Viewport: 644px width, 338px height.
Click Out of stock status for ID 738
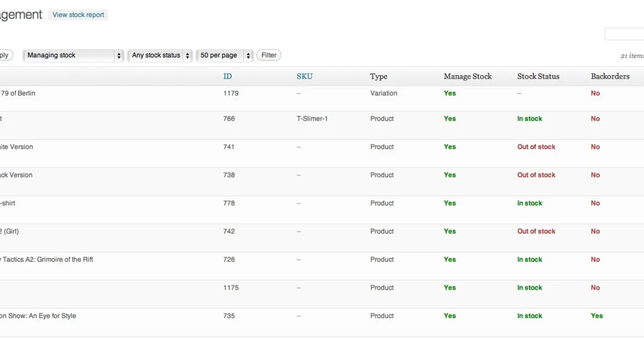[x=536, y=175]
